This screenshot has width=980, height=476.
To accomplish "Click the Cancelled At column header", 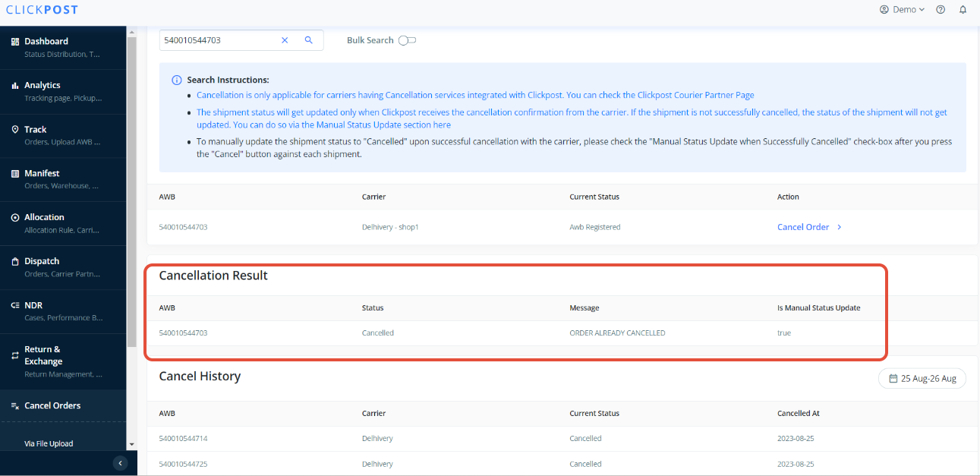I will click(x=798, y=414).
